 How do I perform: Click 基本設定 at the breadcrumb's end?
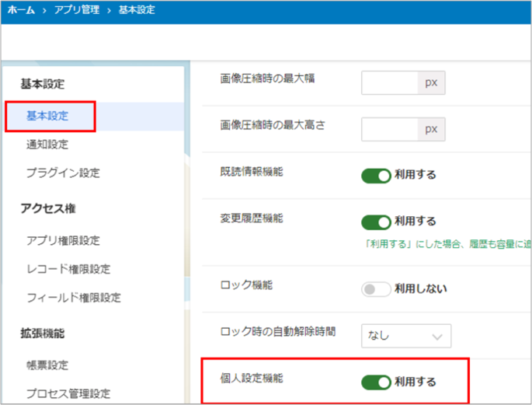coord(137,10)
